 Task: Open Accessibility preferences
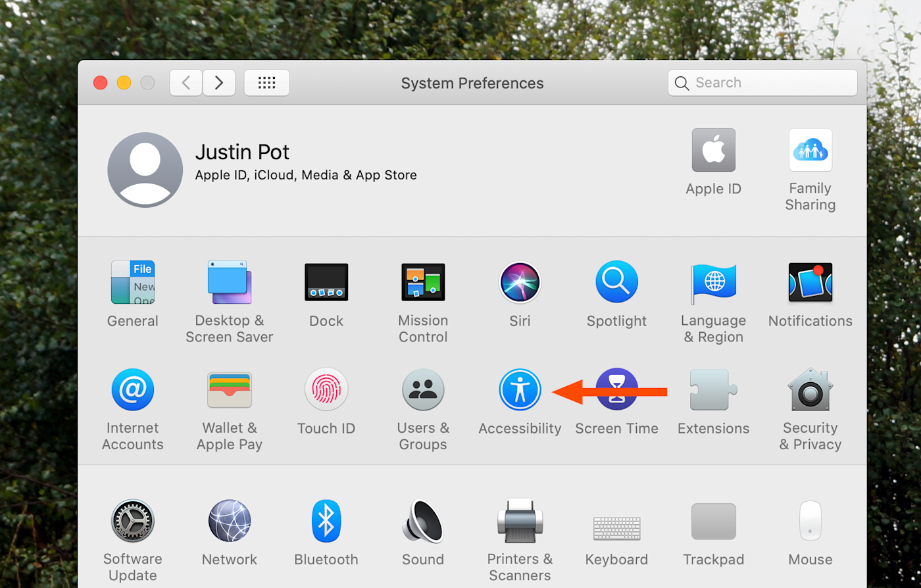[520, 390]
